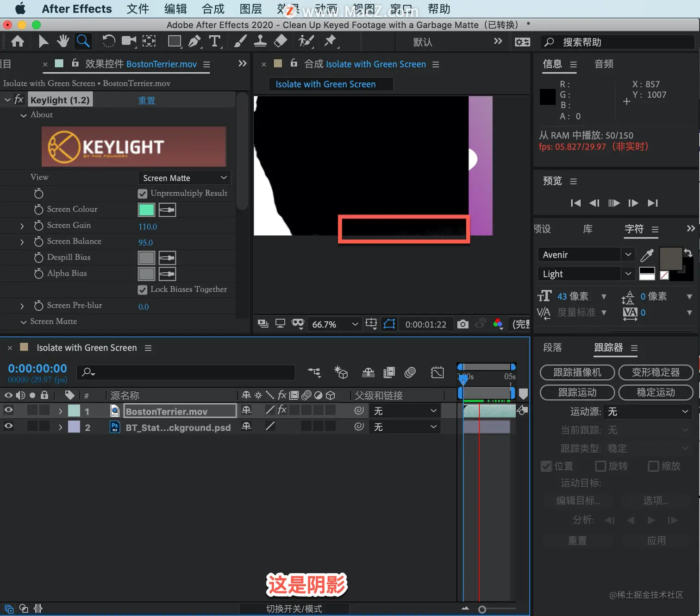
Task: Select the Type text tool
Action: tap(215, 41)
